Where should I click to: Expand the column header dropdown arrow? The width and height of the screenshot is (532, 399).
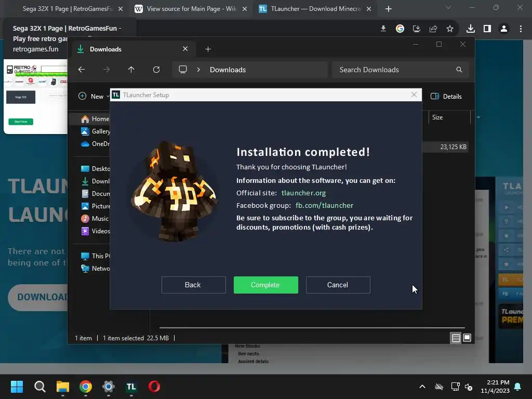click(478, 117)
